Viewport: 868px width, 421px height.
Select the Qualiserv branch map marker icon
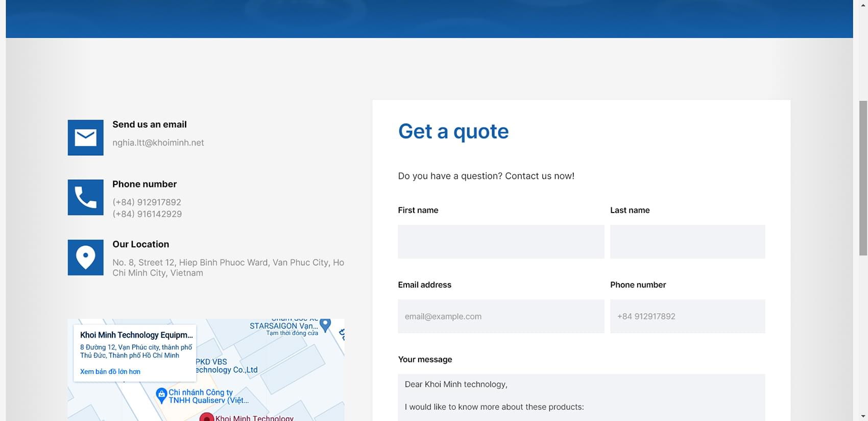[161, 395]
